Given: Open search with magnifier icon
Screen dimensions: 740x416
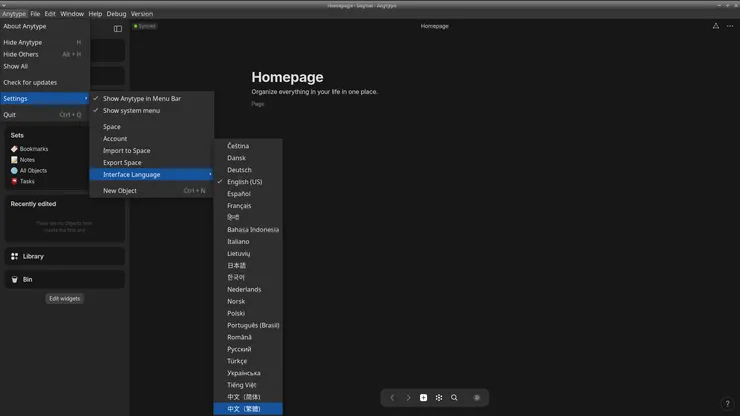Looking at the screenshot, I should click(454, 398).
